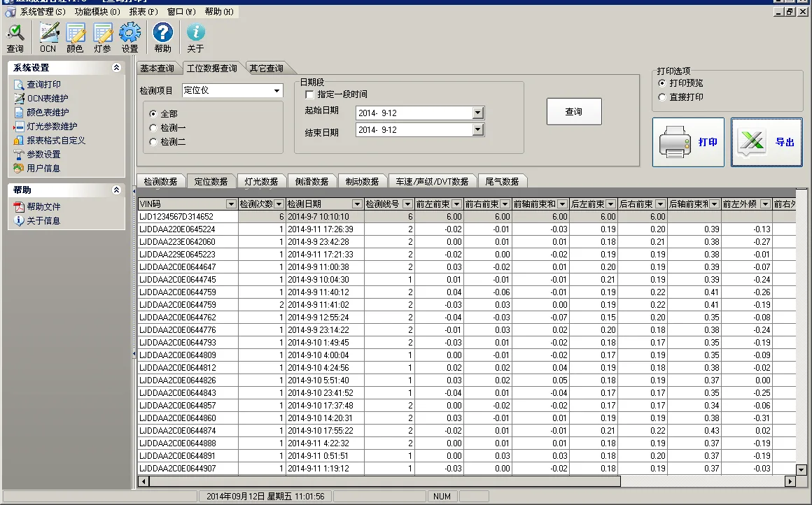Viewport: 812px width, 505px height.
Task: Open the 窗口 menu
Action: click(x=181, y=11)
